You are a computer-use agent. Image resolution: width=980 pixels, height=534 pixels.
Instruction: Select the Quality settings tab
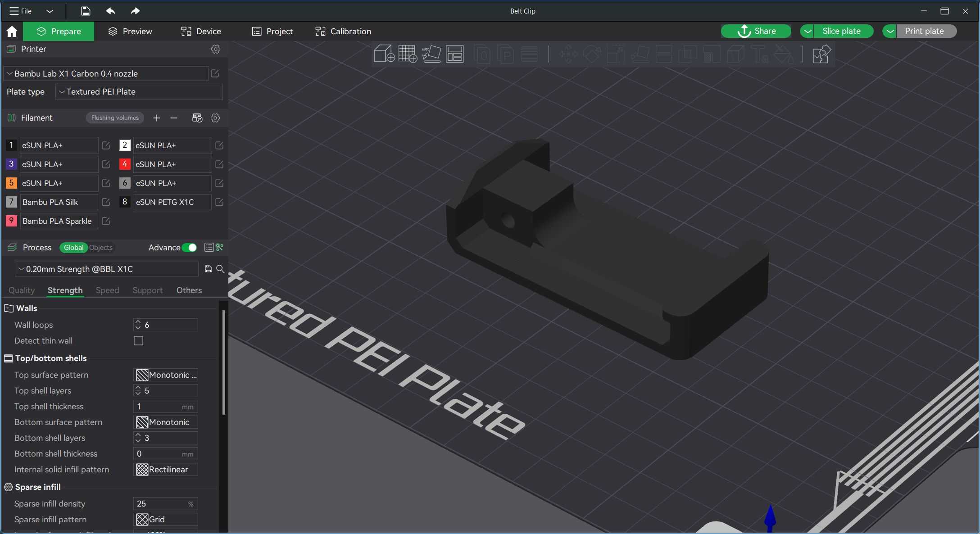pos(22,290)
